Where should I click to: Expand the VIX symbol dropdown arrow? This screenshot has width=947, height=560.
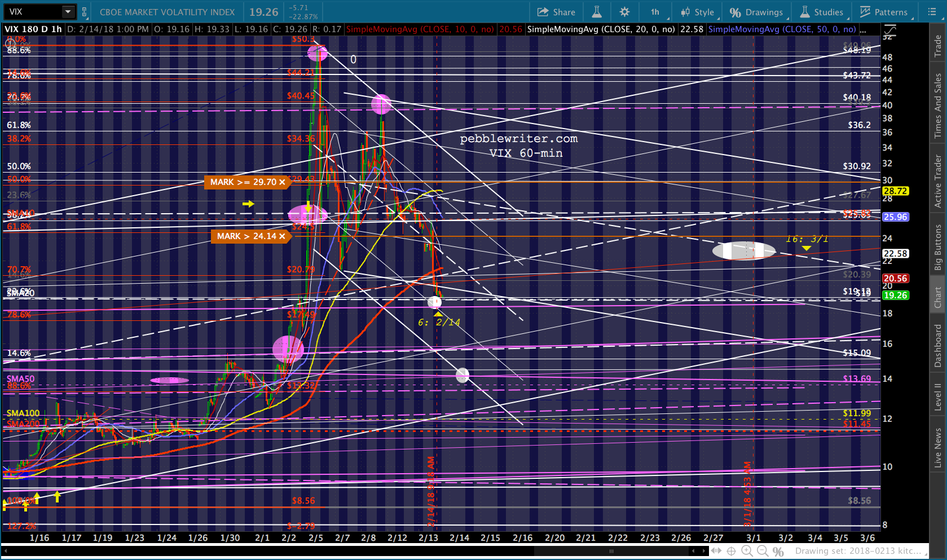68,12
